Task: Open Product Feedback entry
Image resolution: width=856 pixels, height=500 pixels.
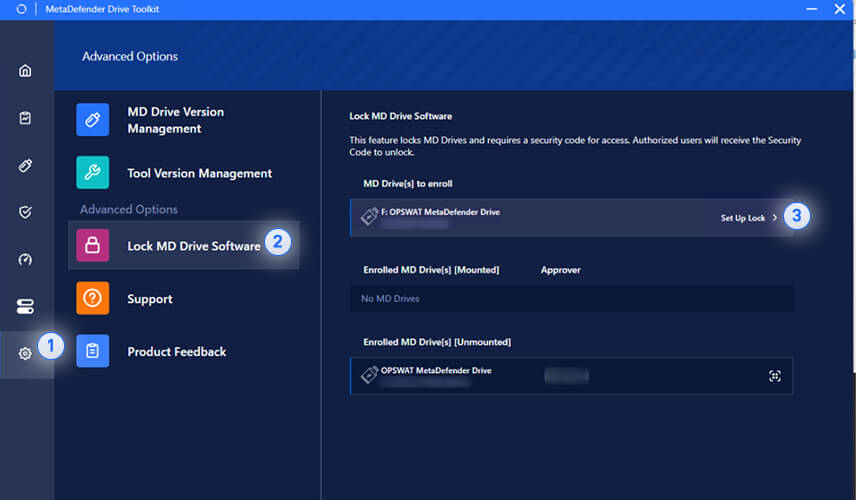Action: (177, 352)
